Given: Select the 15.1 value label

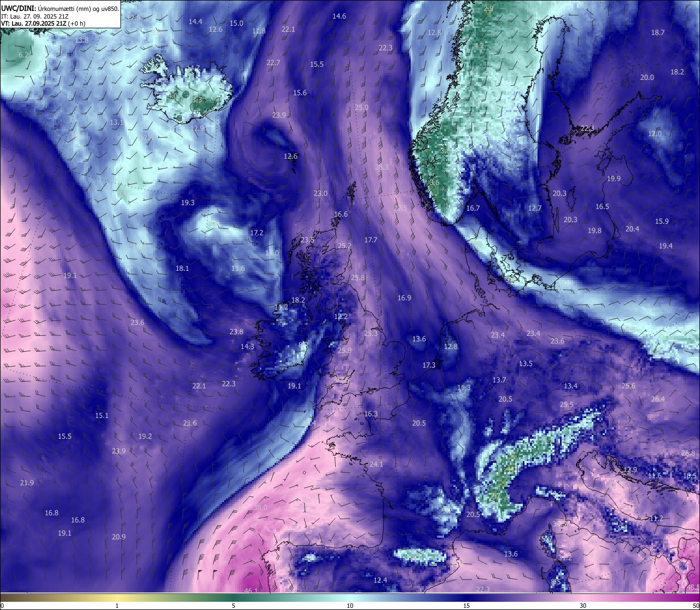Looking at the screenshot, I should [x=102, y=415].
